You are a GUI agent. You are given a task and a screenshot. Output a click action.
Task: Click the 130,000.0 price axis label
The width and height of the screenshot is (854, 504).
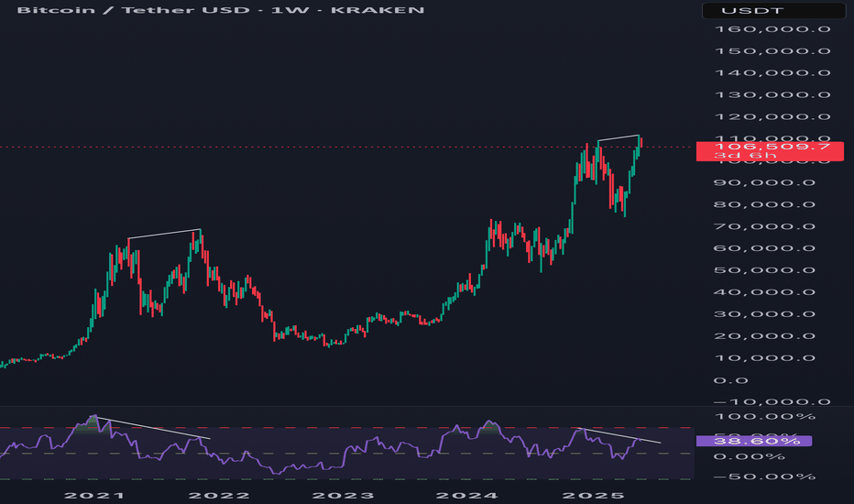coord(772,94)
